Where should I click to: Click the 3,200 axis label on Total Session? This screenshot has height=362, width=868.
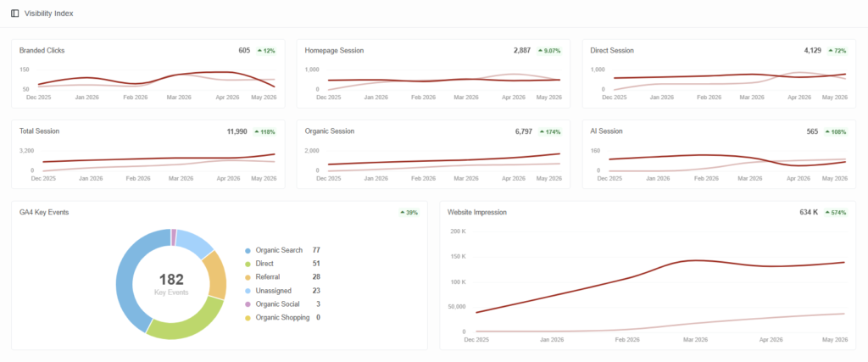(x=26, y=151)
